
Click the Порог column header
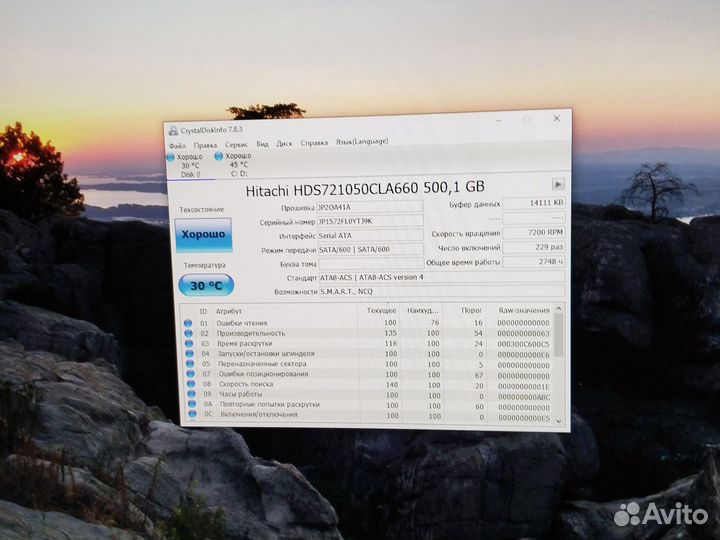coord(472,311)
